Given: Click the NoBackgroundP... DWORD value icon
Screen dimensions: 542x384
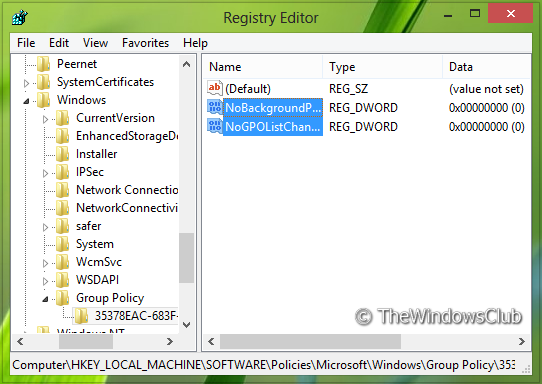Looking at the screenshot, I should (215, 107).
